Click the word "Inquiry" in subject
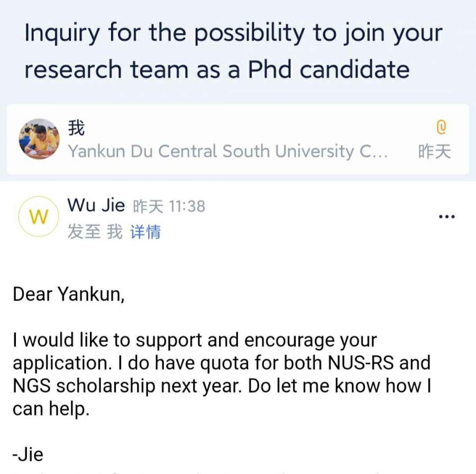476x474 pixels. point(62,34)
